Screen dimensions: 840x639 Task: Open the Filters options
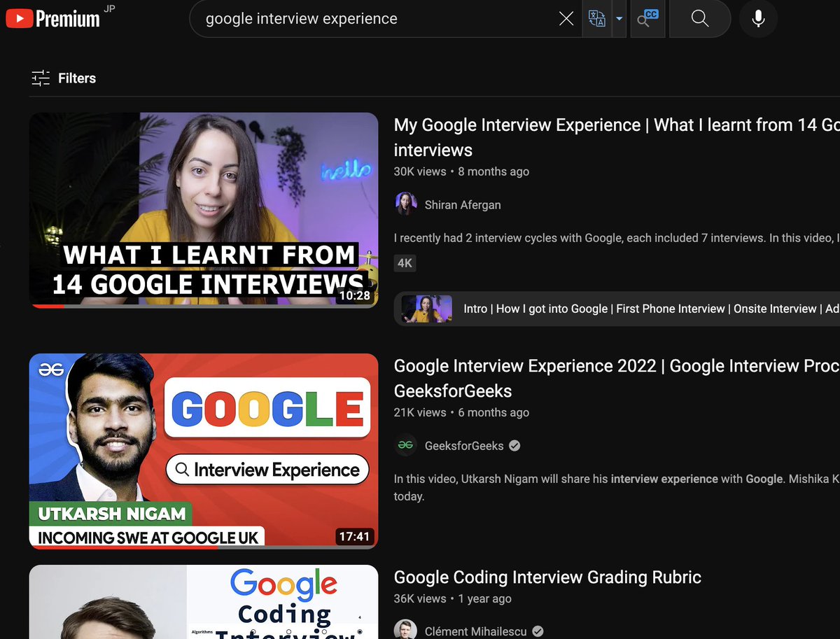64,78
